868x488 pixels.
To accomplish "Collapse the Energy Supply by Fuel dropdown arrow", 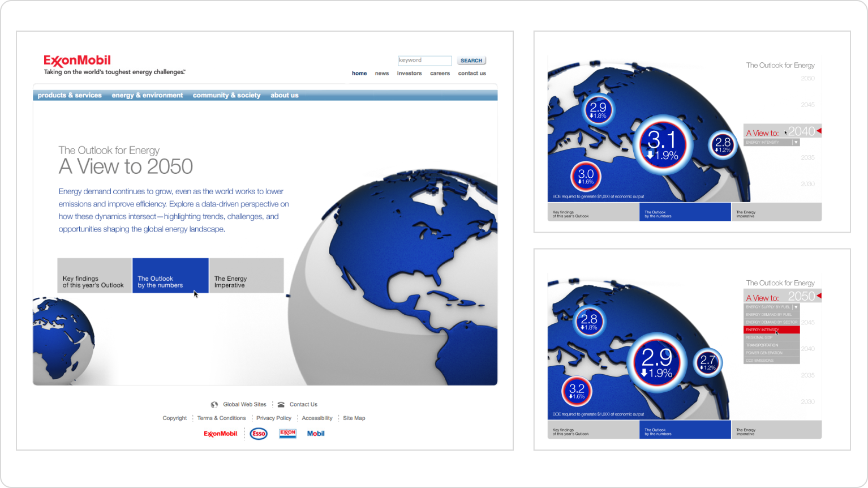I will click(796, 307).
